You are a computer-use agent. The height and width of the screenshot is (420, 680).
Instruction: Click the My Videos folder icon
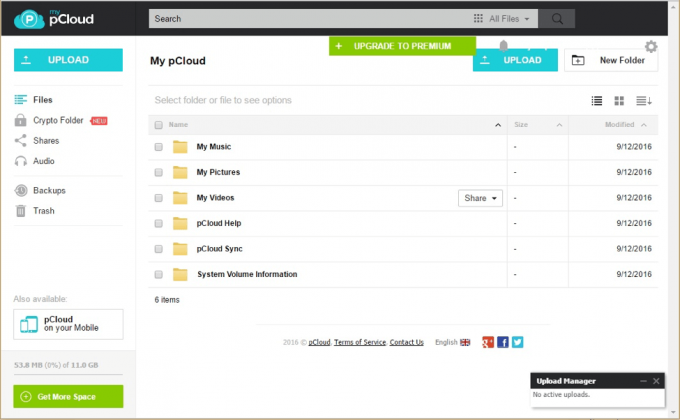click(180, 198)
